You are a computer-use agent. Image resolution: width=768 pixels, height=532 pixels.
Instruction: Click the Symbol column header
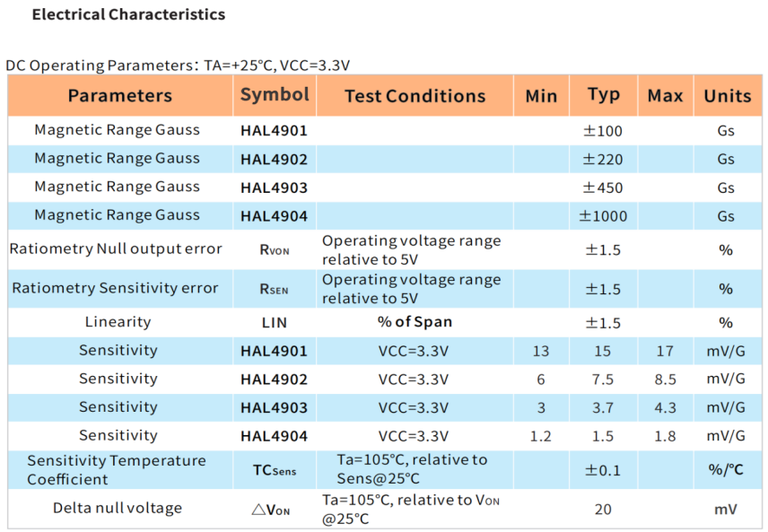(275, 95)
